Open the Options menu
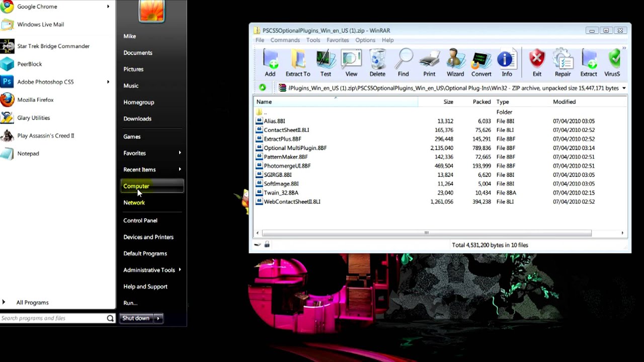Viewport: 644px width, 362px height. pyautogui.click(x=365, y=40)
